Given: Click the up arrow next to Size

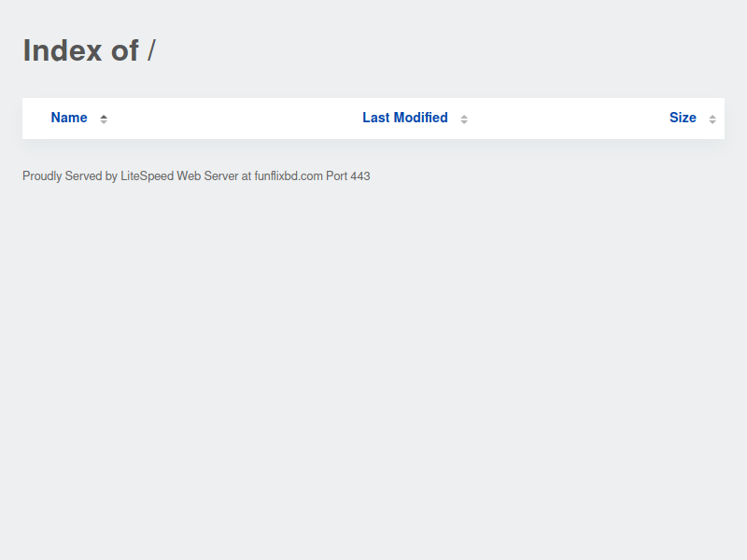Looking at the screenshot, I should [712, 117].
